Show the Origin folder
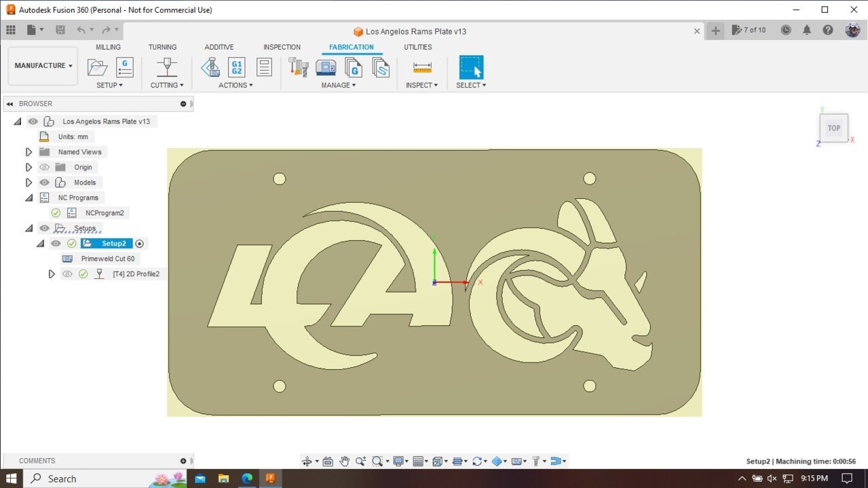This screenshot has height=488, width=868. tap(45, 167)
